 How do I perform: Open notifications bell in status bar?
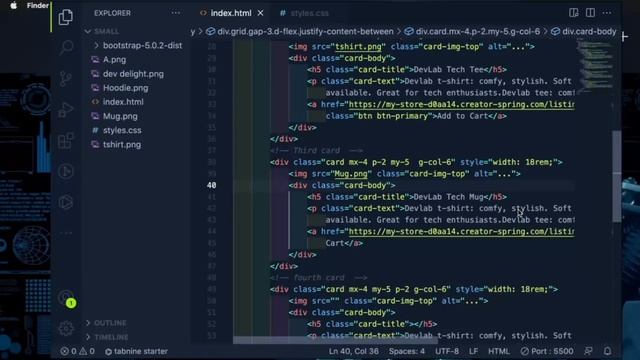pos(607,351)
